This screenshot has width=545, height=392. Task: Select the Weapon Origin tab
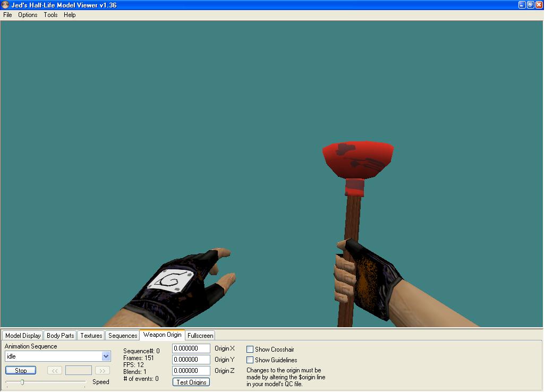coord(163,335)
